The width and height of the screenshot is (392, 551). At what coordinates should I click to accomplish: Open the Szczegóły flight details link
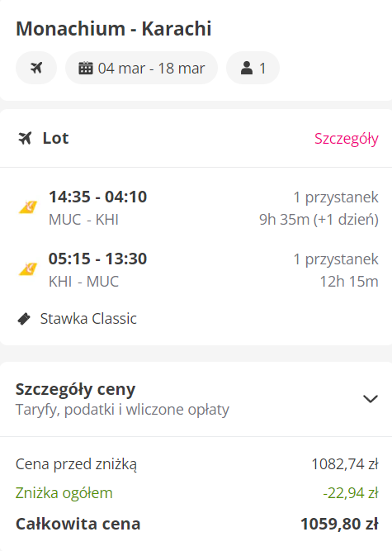[347, 139]
